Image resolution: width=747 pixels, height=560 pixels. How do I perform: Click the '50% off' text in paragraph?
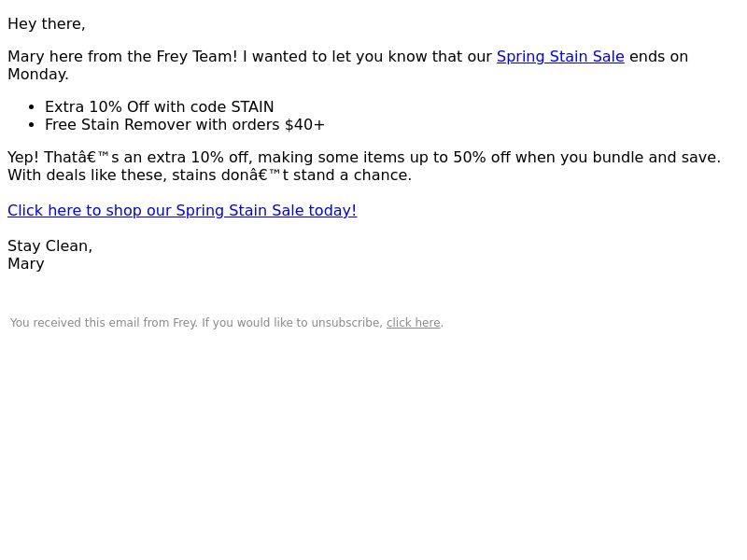pyautogui.click(x=482, y=158)
